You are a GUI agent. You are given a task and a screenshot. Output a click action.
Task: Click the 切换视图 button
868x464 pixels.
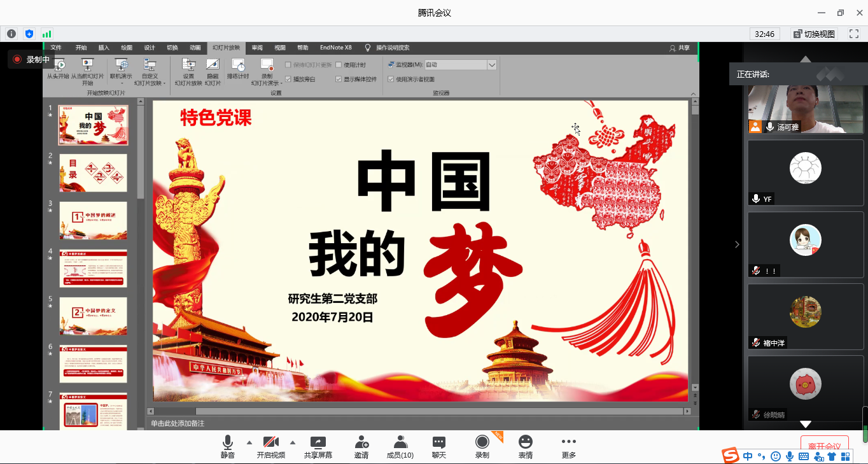tap(814, 34)
